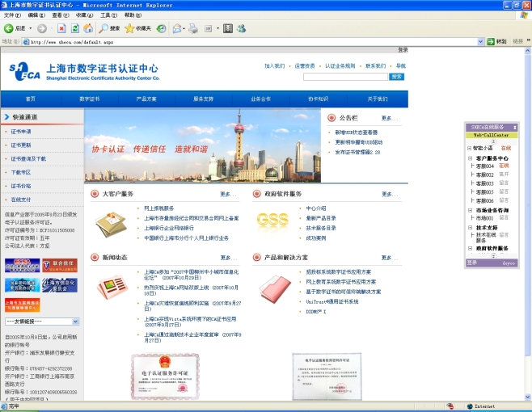Open the Back button history dropdown arrow
The height and width of the screenshot is (412, 532).
tap(31, 28)
